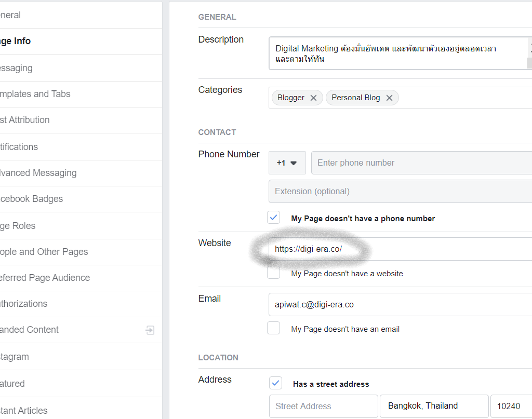Remove the Personal Blog category tag
532x419 pixels.
[389, 98]
